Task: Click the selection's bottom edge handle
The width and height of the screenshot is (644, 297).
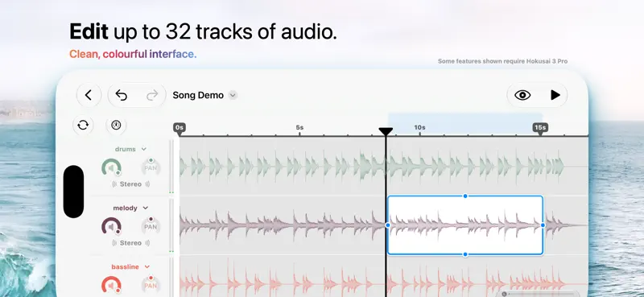Action: pyautogui.click(x=465, y=254)
